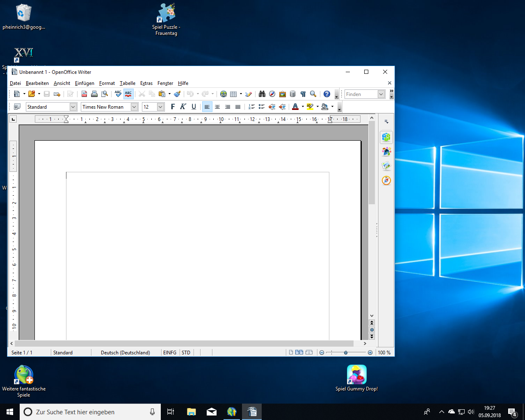The image size is (525, 420).
Task: Apply the Background Color bucket
Action: (325, 107)
